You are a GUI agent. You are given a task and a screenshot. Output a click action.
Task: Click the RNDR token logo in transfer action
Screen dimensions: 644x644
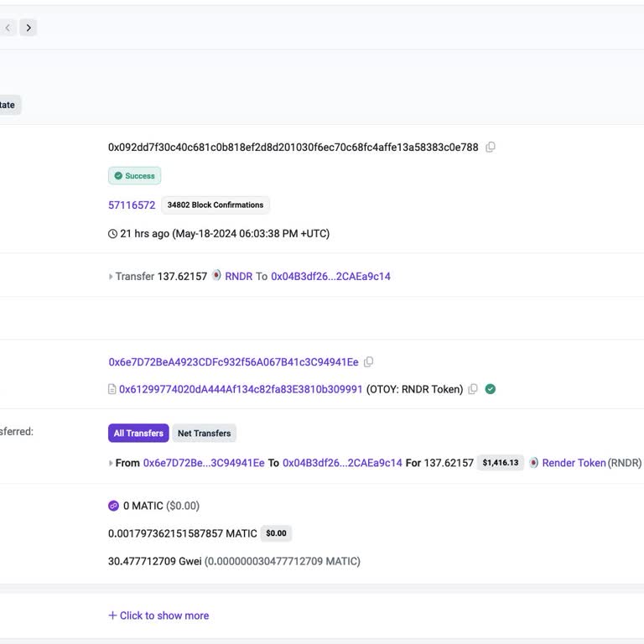(216, 276)
